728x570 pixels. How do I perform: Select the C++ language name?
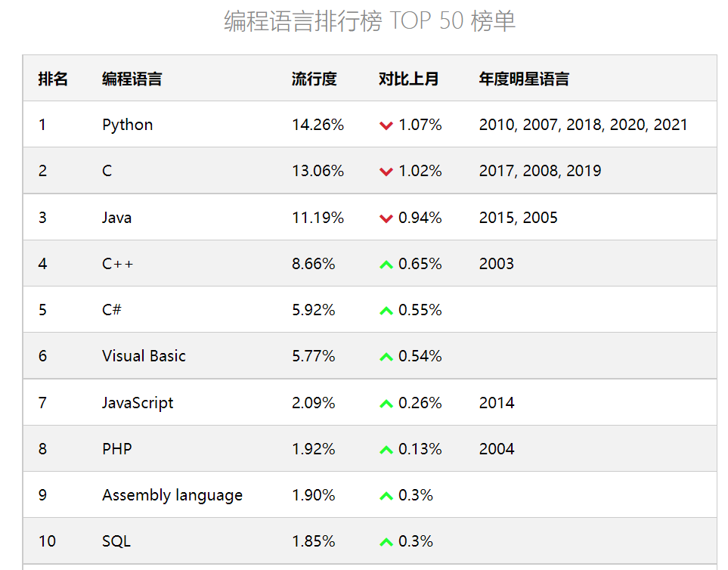tap(117, 264)
